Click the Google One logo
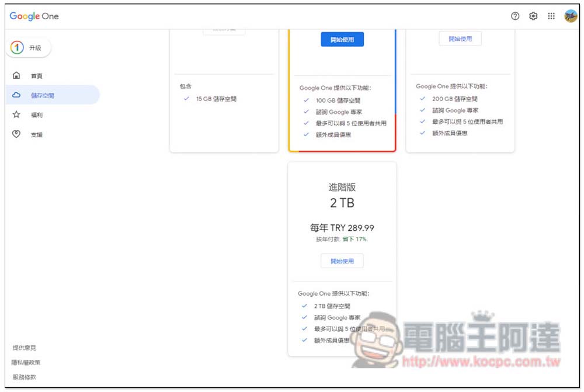This screenshot has width=584, height=392. [34, 16]
